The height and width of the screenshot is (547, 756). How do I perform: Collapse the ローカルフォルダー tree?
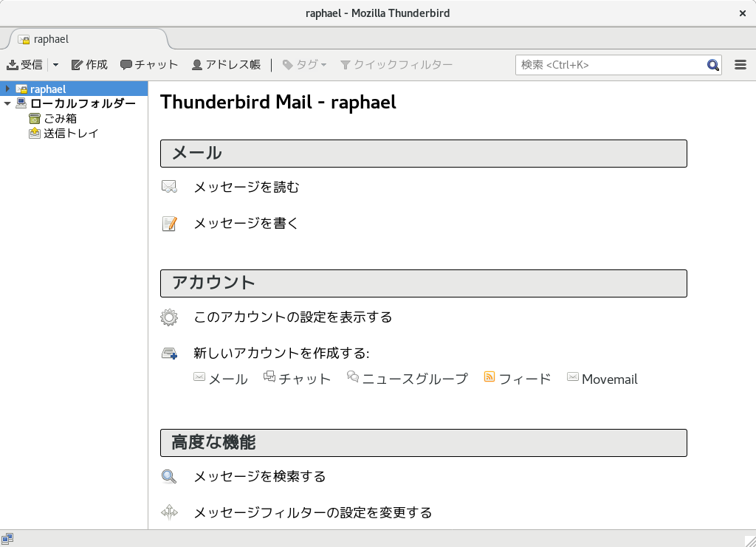[x=7, y=103]
